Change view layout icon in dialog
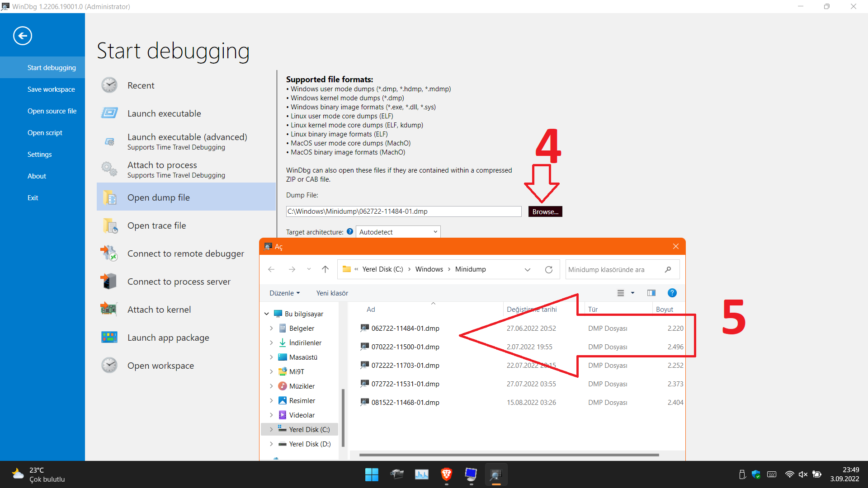The width and height of the screenshot is (868, 488). tap(621, 293)
